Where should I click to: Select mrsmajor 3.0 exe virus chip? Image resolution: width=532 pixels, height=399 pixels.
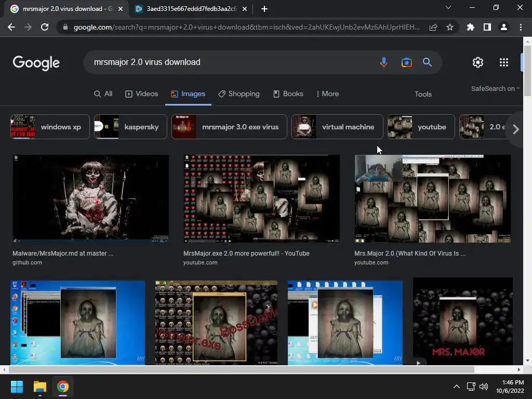[229, 127]
